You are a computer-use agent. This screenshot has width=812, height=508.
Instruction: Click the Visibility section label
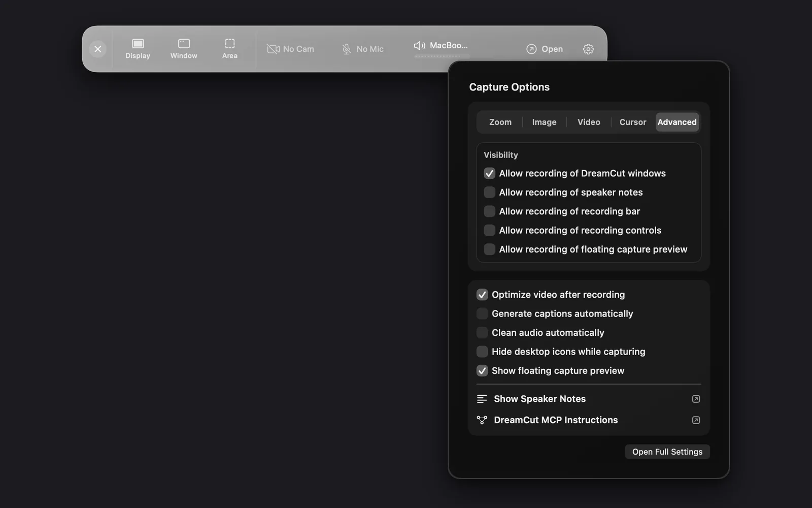(500, 155)
